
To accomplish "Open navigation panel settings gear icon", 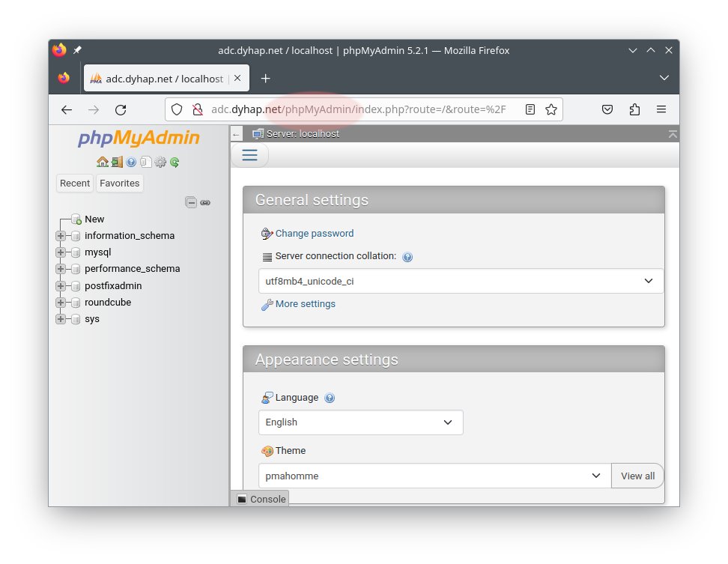I will [x=160, y=162].
